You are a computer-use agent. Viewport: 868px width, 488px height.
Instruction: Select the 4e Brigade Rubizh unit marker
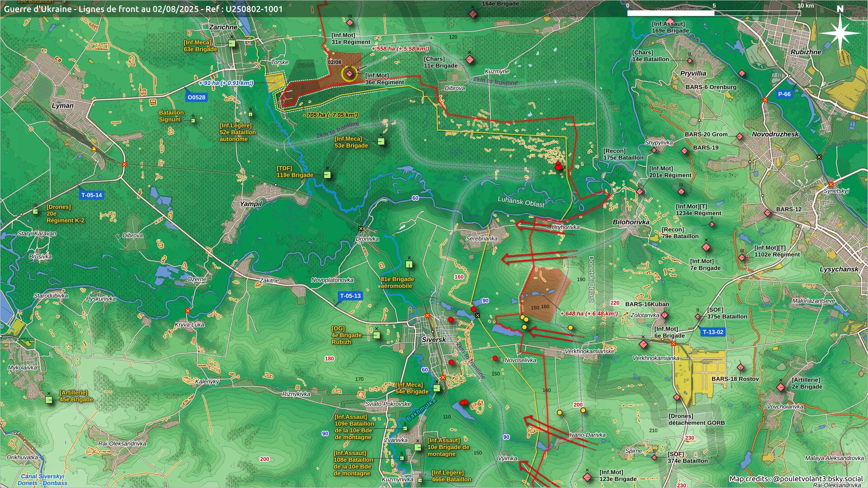click(377, 335)
